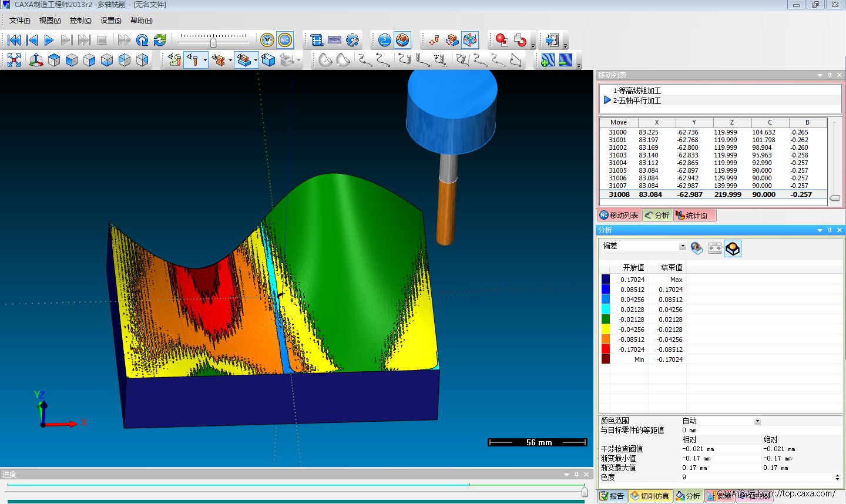Fast forward the simulation
The width and height of the screenshot is (846, 504).
click(124, 40)
